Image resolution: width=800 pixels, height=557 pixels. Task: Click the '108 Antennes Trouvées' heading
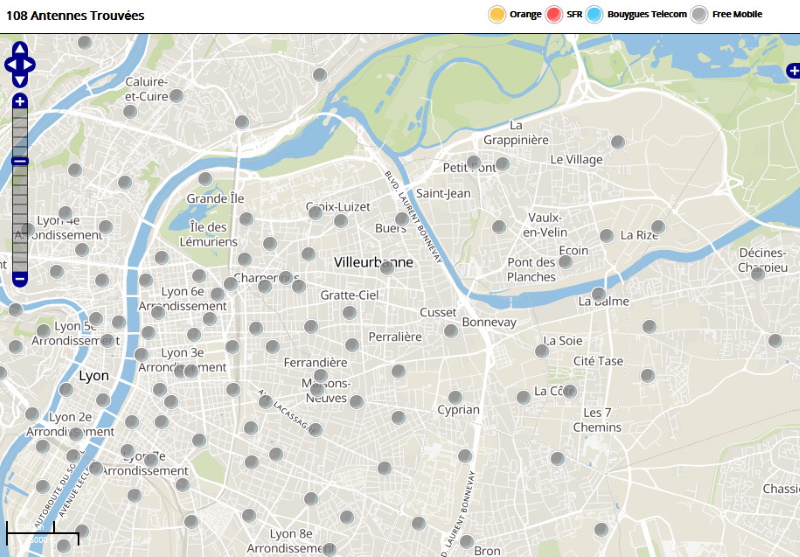[75, 16]
